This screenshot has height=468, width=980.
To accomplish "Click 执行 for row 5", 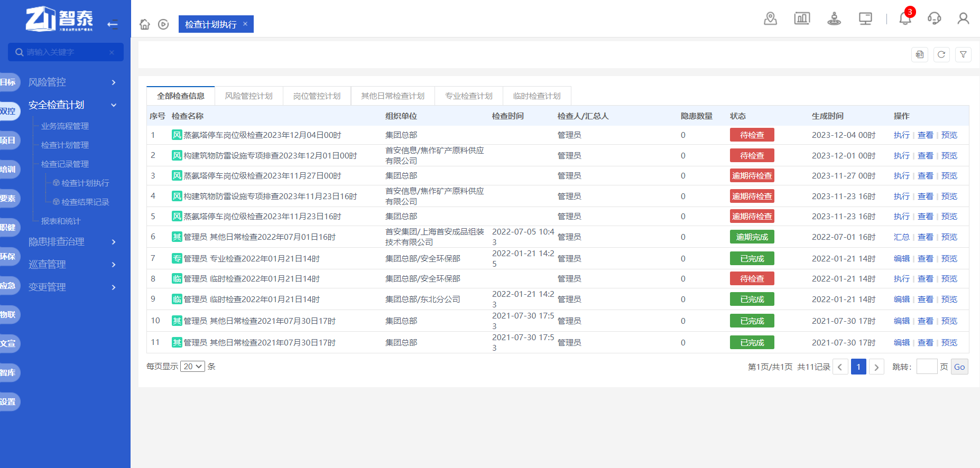I will [902, 216].
